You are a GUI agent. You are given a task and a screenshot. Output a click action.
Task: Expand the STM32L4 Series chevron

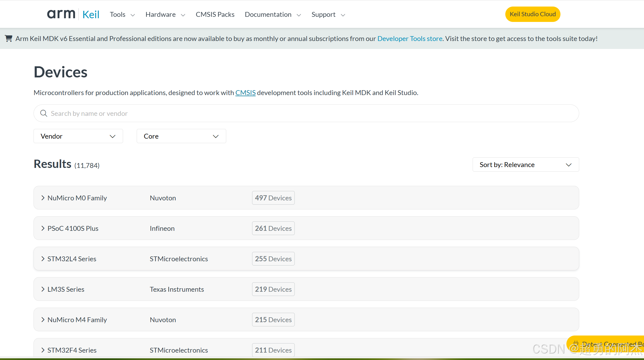coord(43,259)
